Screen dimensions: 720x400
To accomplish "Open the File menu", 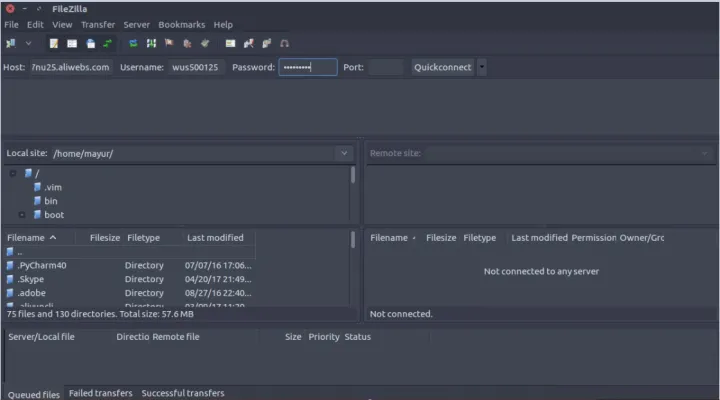I will (x=11, y=25).
